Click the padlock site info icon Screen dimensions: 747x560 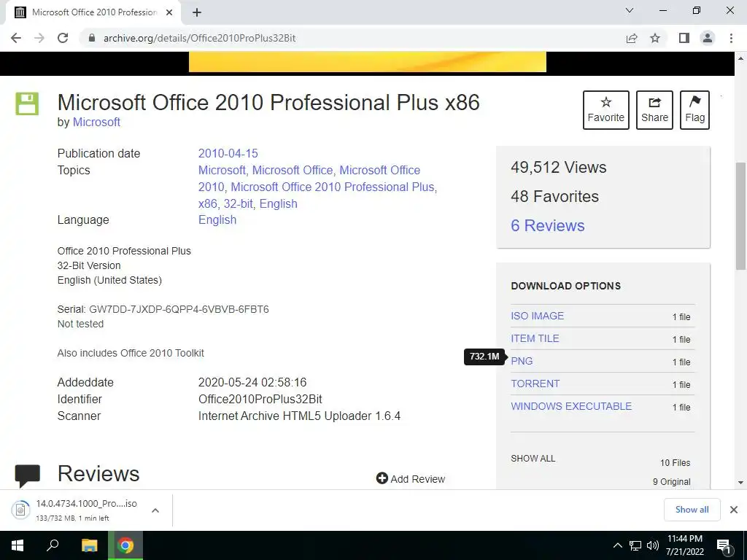(92, 38)
